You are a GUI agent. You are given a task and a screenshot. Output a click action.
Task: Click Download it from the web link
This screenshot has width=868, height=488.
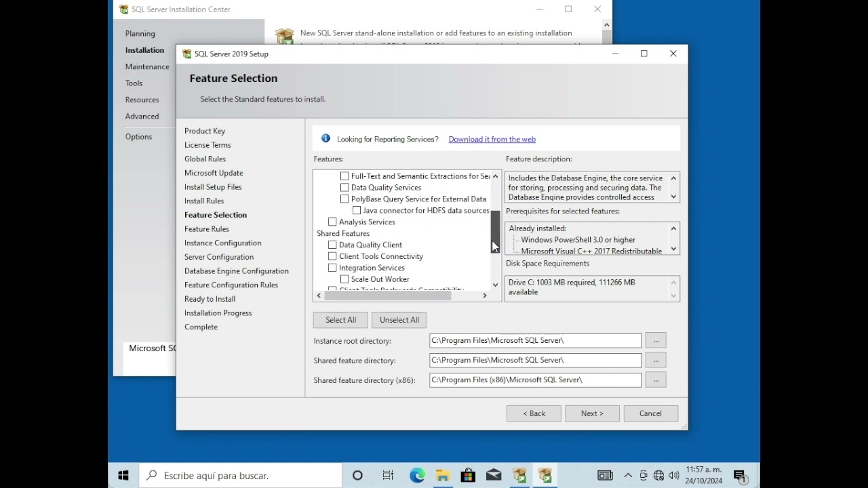[492, 139]
